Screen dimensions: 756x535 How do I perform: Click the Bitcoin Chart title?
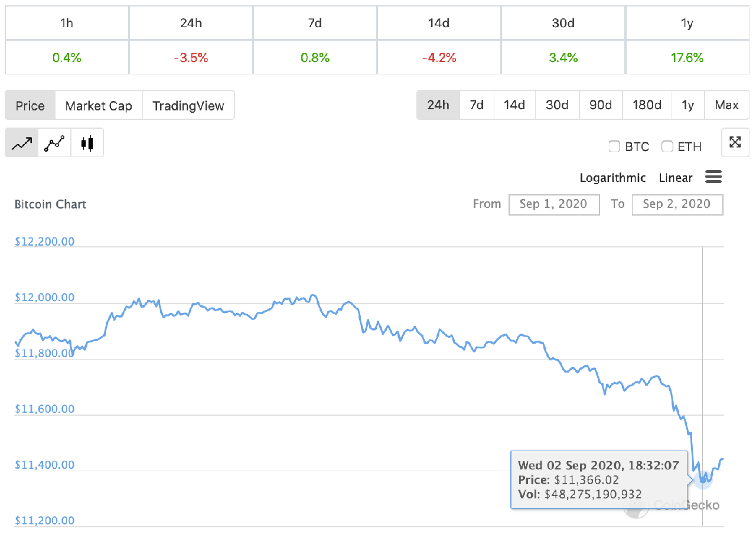[50, 204]
